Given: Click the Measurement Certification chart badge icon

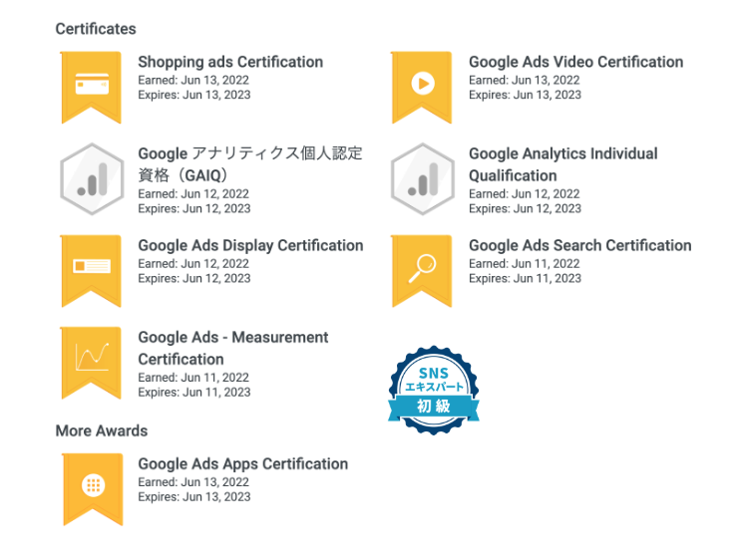Looking at the screenshot, I should point(92,363).
